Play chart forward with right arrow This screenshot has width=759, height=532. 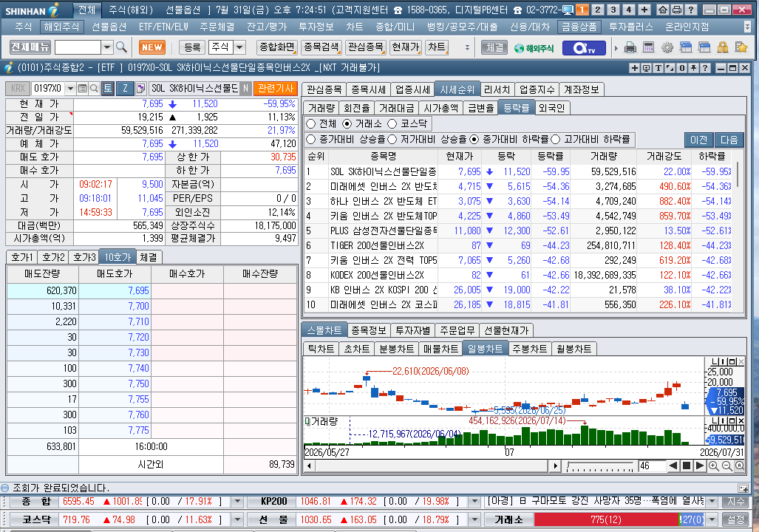699,465
